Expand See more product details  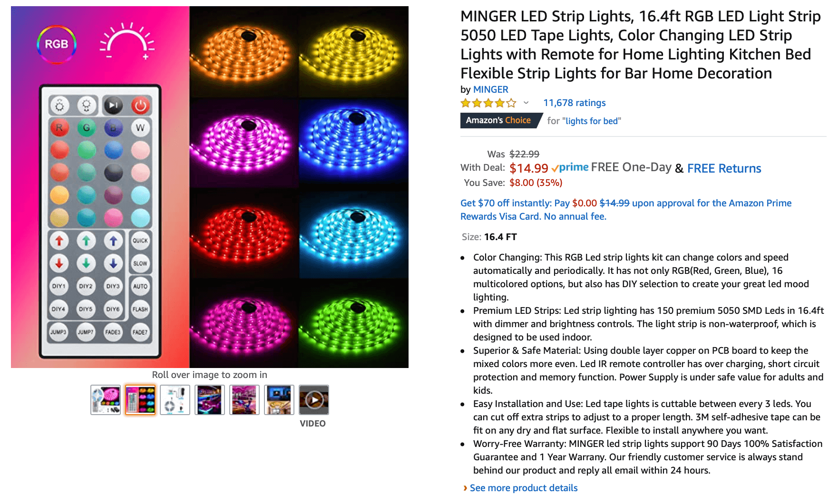pos(523,488)
